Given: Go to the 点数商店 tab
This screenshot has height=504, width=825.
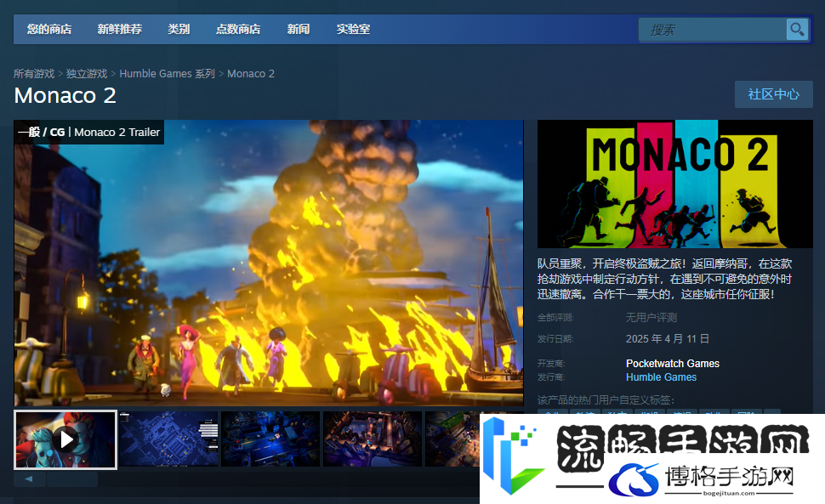Looking at the screenshot, I should (238, 30).
